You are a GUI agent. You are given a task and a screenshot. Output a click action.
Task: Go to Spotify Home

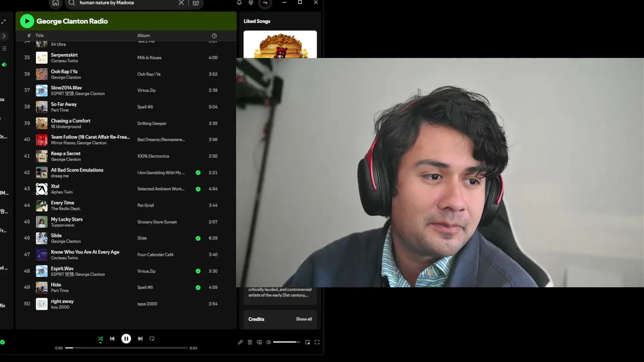55,3
